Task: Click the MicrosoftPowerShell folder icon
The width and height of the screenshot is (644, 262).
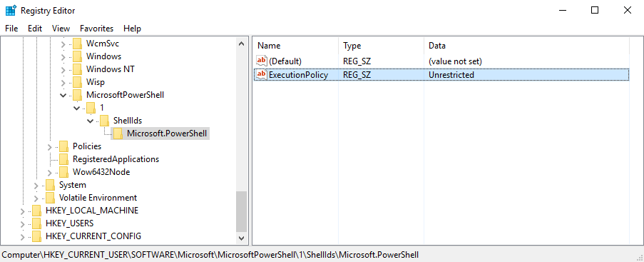Action: (x=77, y=95)
